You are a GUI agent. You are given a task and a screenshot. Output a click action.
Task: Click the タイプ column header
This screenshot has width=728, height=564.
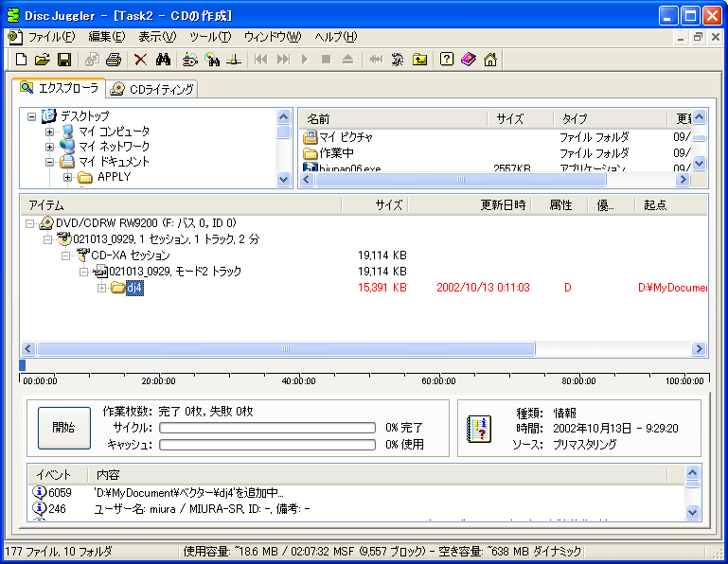(609, 119)
